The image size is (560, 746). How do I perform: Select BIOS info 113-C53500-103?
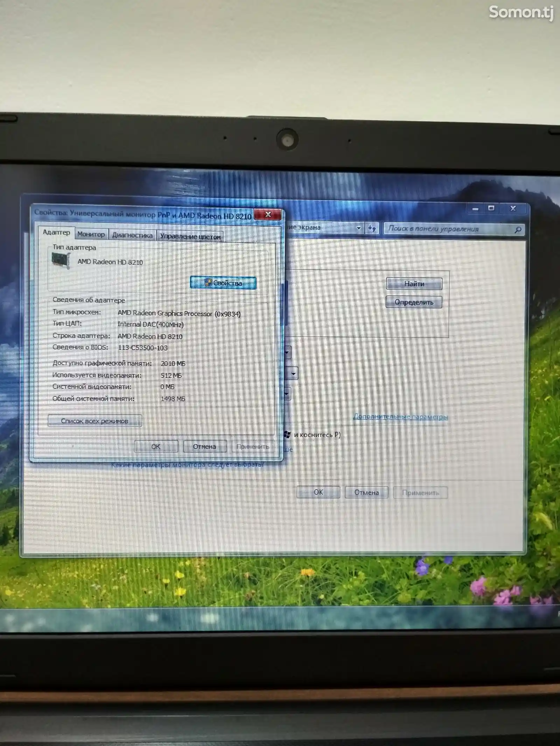tap(143, 348)
